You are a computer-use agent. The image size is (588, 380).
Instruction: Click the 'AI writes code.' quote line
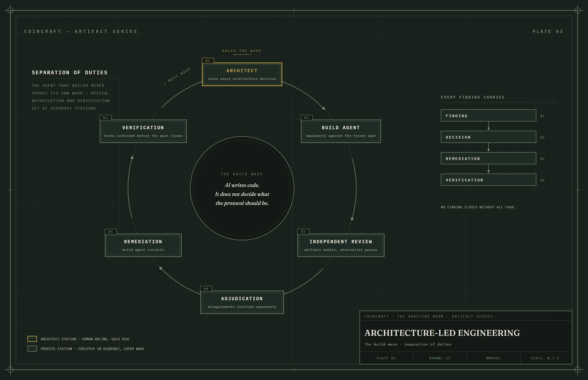tap(242, 185)
